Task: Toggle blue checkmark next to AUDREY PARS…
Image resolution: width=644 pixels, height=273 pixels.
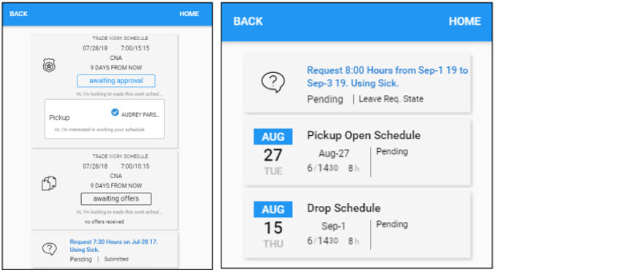Action: point(115,112)
